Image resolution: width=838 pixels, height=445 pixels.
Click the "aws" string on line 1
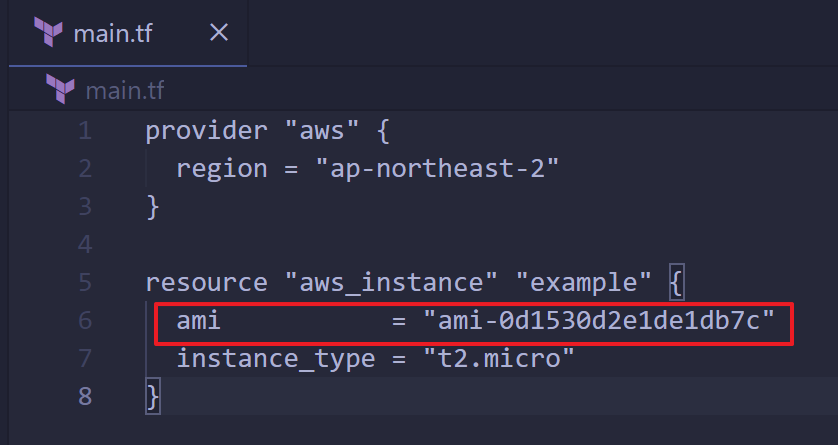(322, 131)
